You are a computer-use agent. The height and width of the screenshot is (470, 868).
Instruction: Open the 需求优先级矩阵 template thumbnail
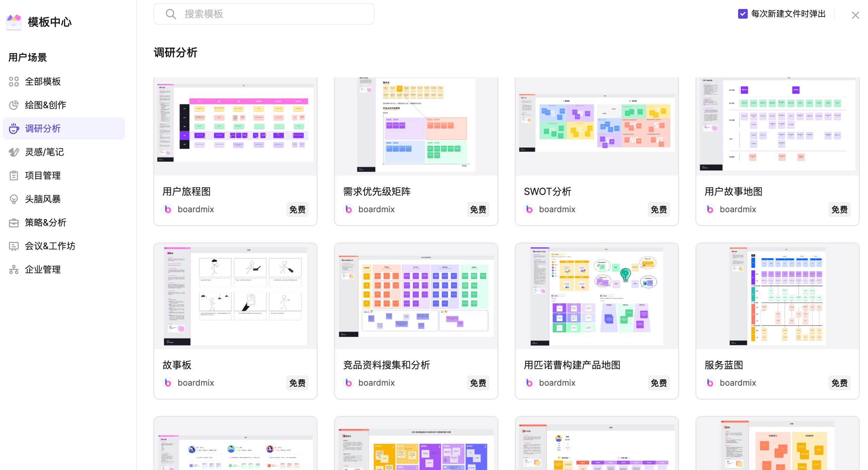pos(416,126)
